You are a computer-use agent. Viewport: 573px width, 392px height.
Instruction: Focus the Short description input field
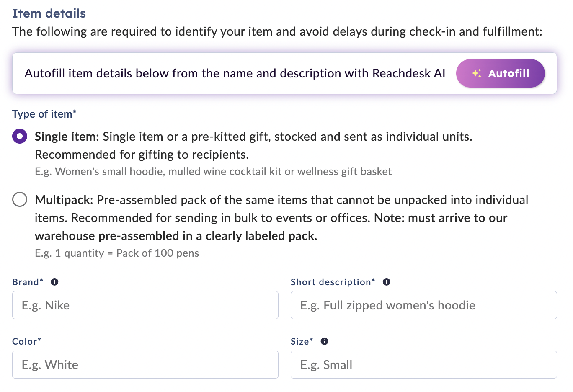coord(424,305)
